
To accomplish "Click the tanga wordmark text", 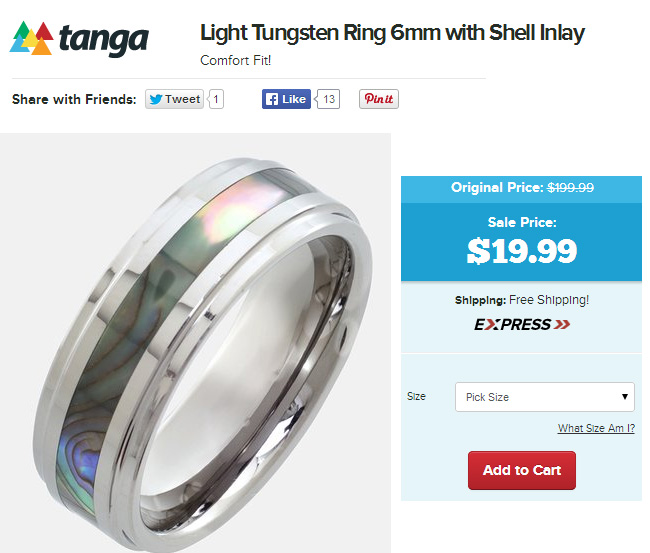I will coord(104,40).
